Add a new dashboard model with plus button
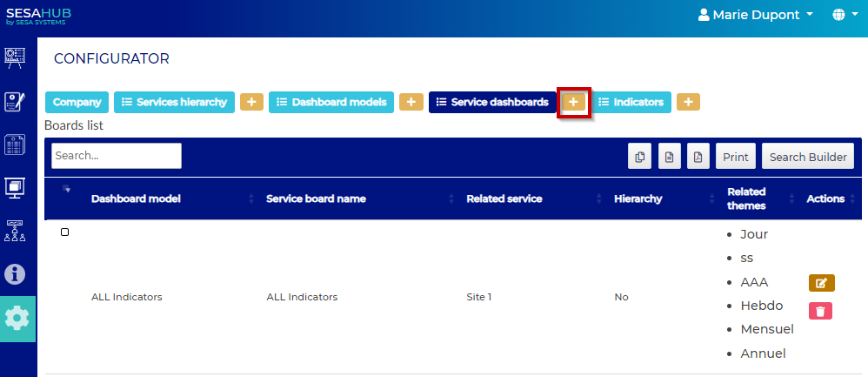The width and height of the screenshot is (868, 377). click(411, 102)
